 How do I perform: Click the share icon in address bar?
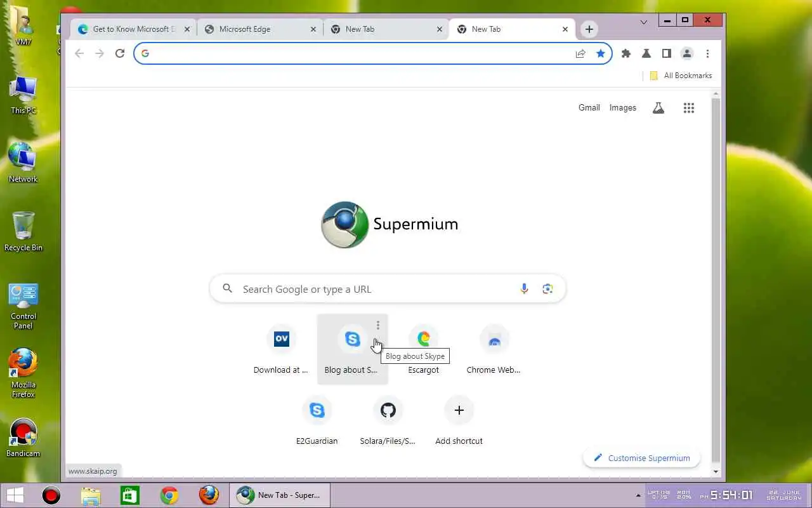coord(580,53)
